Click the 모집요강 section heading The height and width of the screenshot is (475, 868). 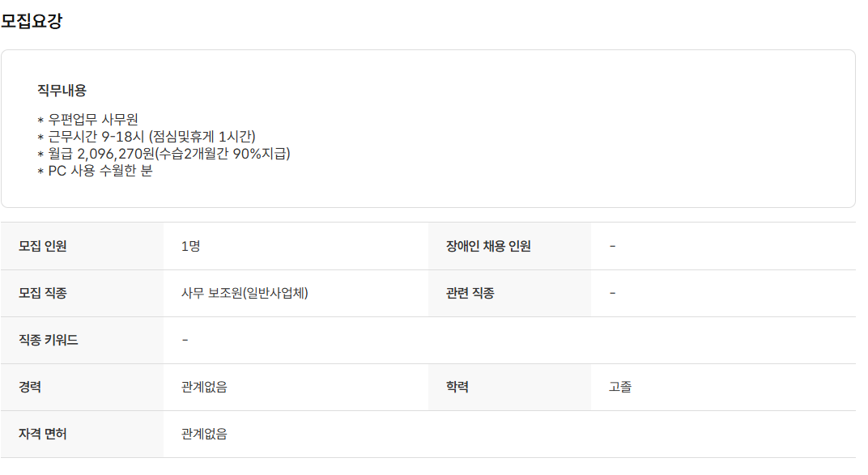click(32, 22)
